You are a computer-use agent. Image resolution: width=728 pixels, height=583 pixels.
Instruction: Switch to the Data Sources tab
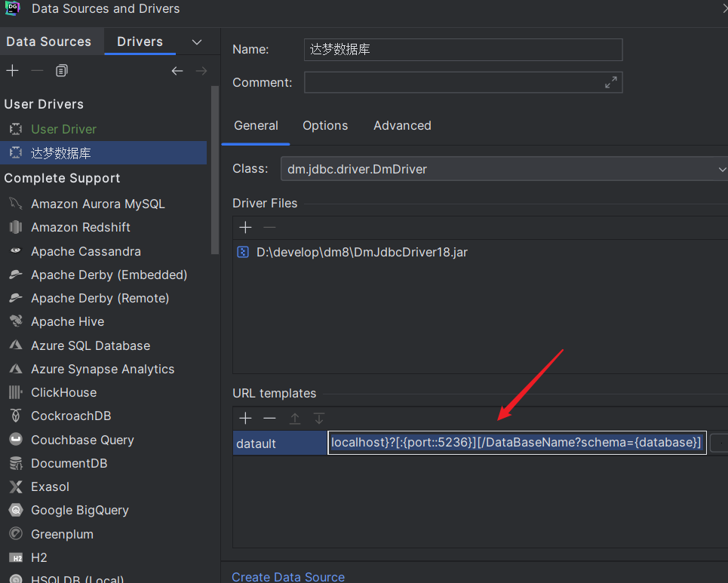pyautogui.click(x=49, y=41)
